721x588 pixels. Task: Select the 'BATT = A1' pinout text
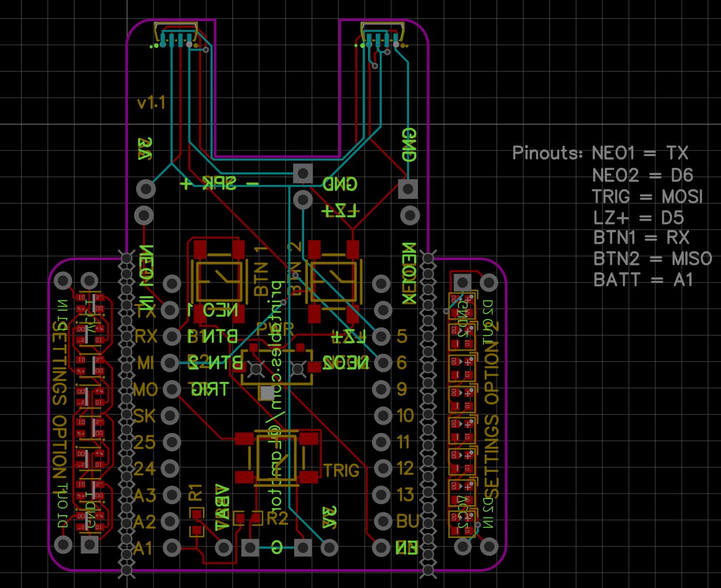[x=643, y=280]
